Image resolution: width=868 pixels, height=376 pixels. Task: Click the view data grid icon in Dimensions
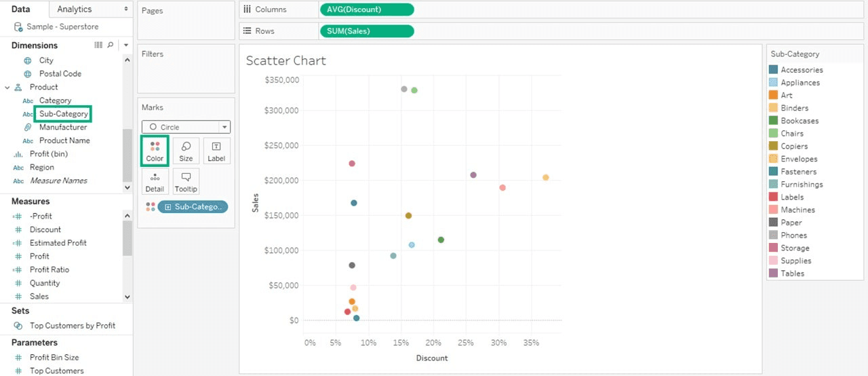pos(98,45)
